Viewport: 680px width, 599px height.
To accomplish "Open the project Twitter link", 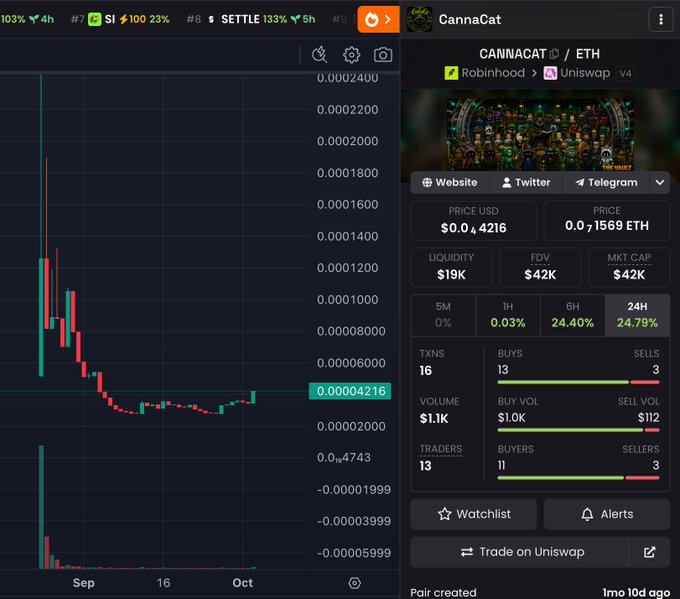I will pyautogui.click(x=526, y=183).
